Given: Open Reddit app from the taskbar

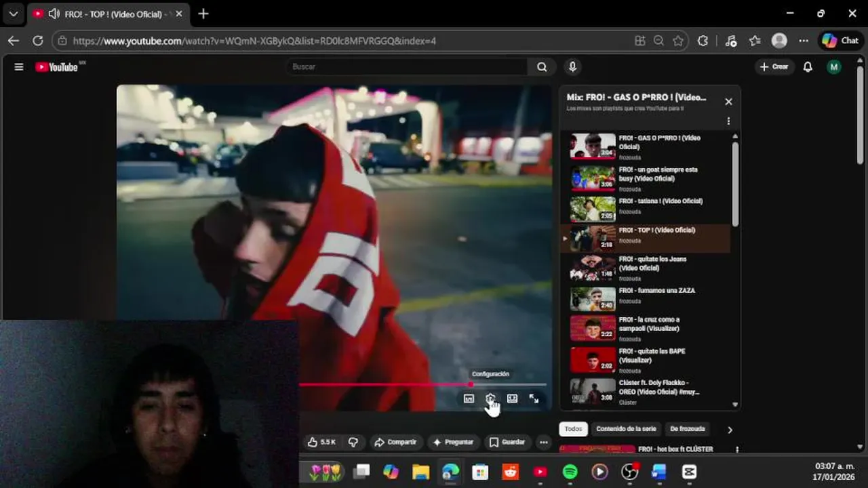Looking at the screenshot, I should pos(510,472).
